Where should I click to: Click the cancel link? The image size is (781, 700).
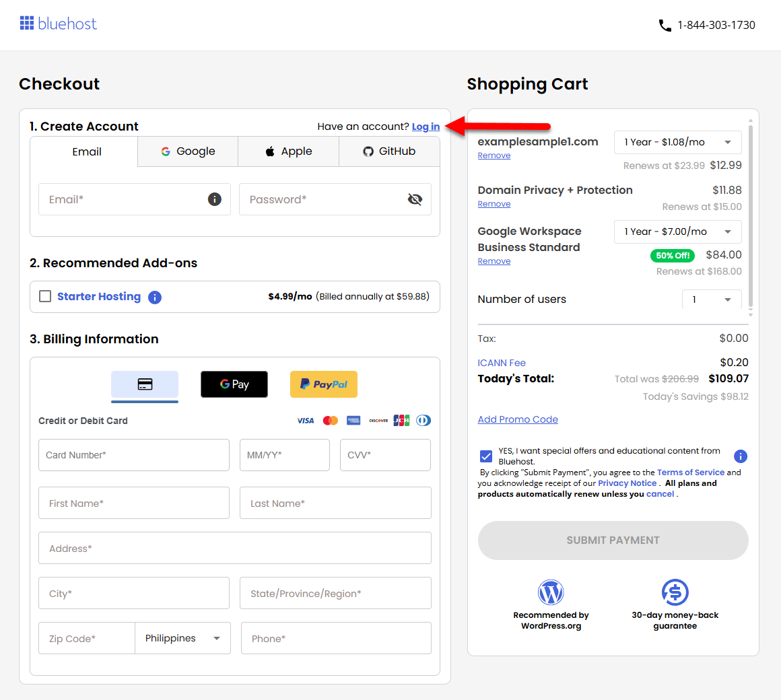point(660,494)
